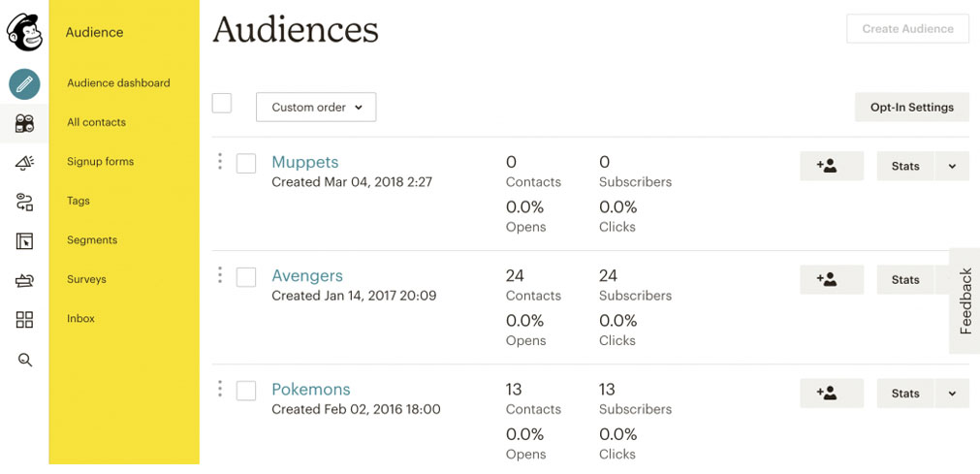
Task: Add contact to Avengers audience
Action: 832,279
